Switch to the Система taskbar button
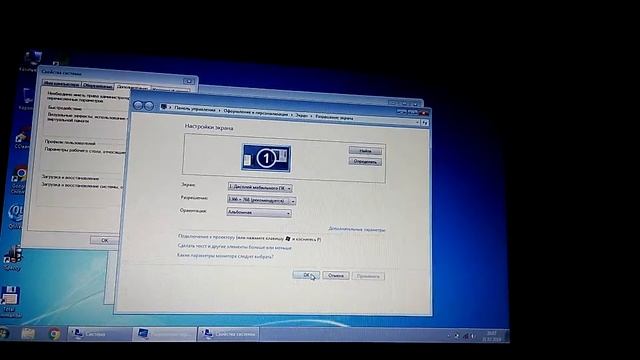 click(100, 334)
